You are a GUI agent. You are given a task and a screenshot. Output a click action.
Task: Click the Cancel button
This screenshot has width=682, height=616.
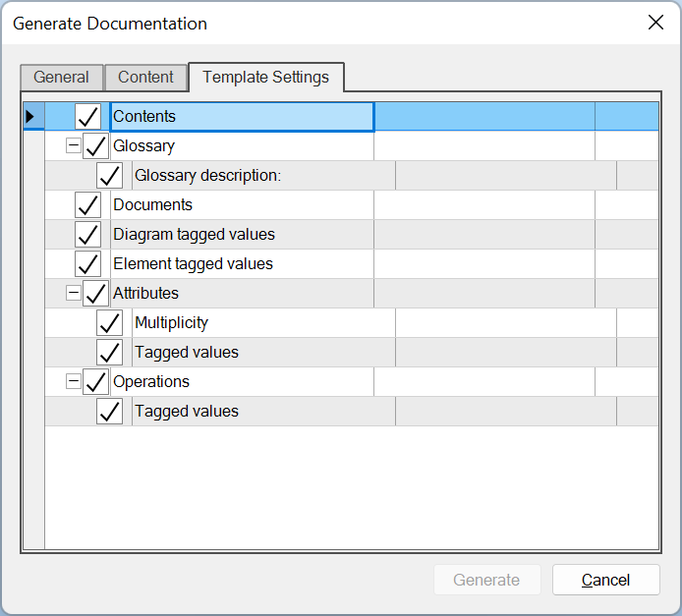[x=605, y=580]
